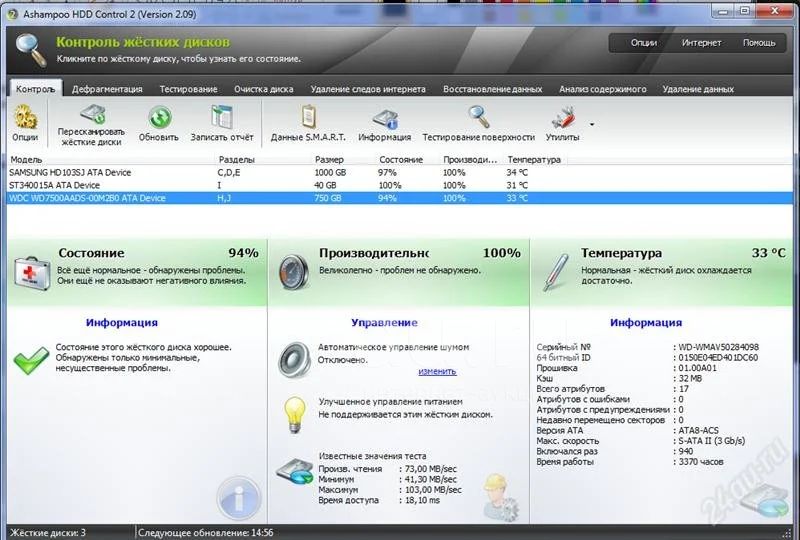Image resolution: width=800 pixels, height=540 pixels.
Task: Click the Производи... column header
Action: [470, 160]
